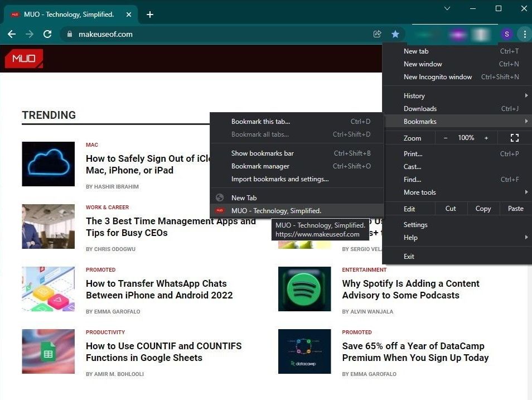
Task: Choose Cast... from the menu
Action: pyautogui.click(x=457, y=167)
